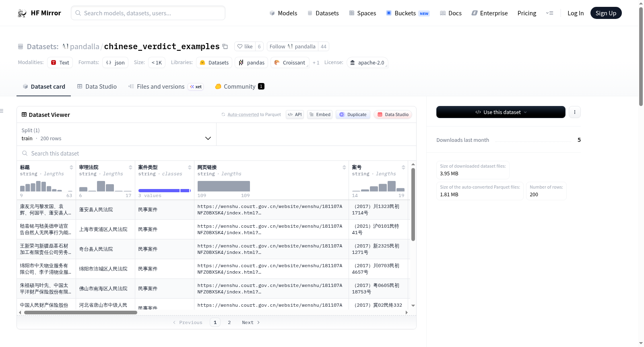The width and height of the screenshot is (644, 347).
Task: Click the pandalla owner avatar icon
Action: point(65,46)
